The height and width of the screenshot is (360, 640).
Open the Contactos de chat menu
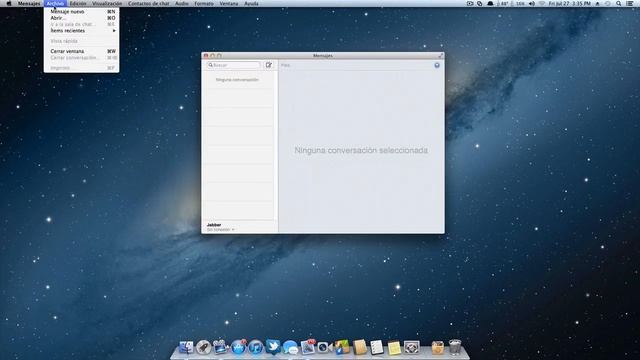point(149,3)
